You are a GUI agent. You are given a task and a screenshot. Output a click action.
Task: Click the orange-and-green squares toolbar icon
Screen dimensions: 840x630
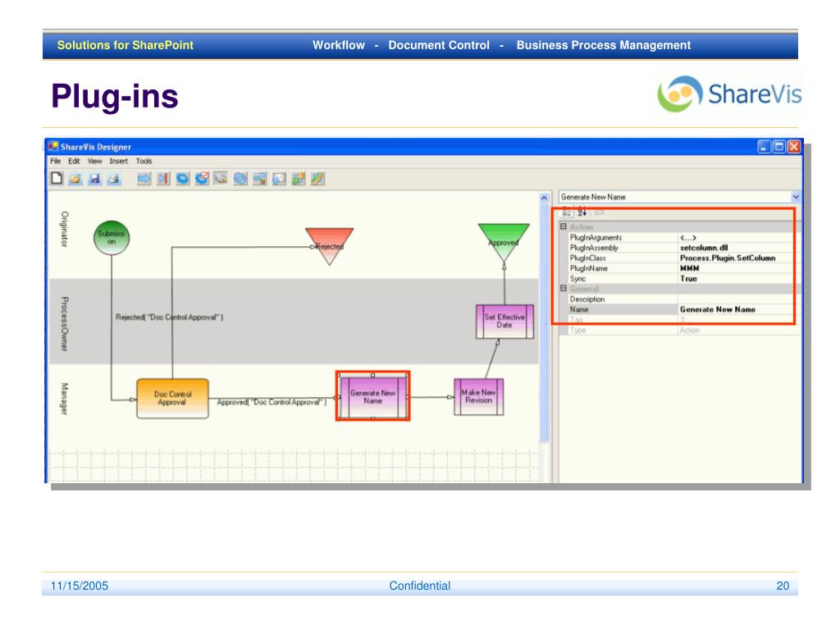[298, 178]
